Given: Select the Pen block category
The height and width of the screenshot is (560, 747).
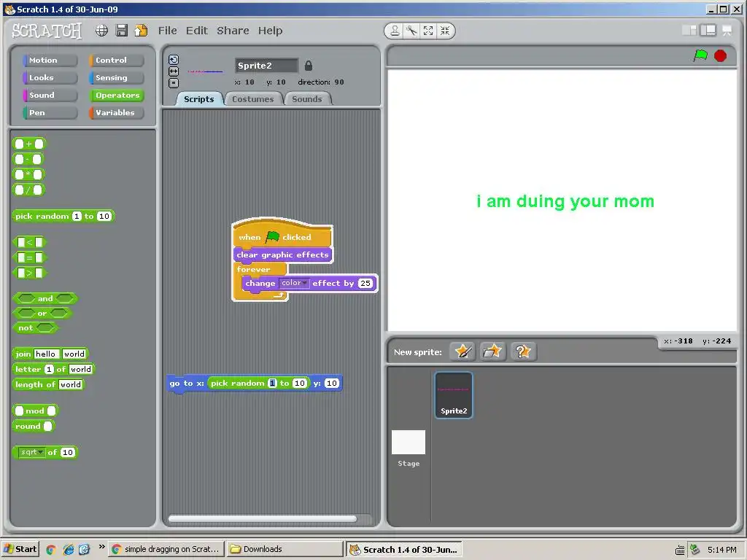Looking at the screenshot, I should pyautogui.click(x=50, y=113).
